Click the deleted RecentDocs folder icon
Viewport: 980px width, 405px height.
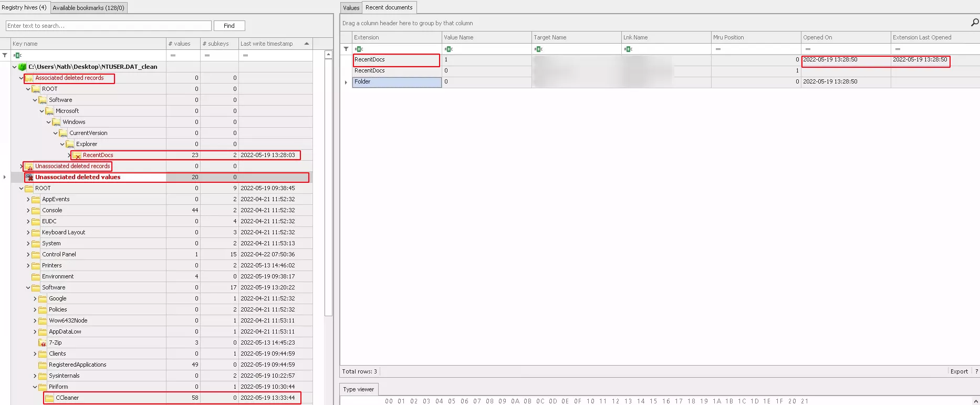[x=77, y=155]
